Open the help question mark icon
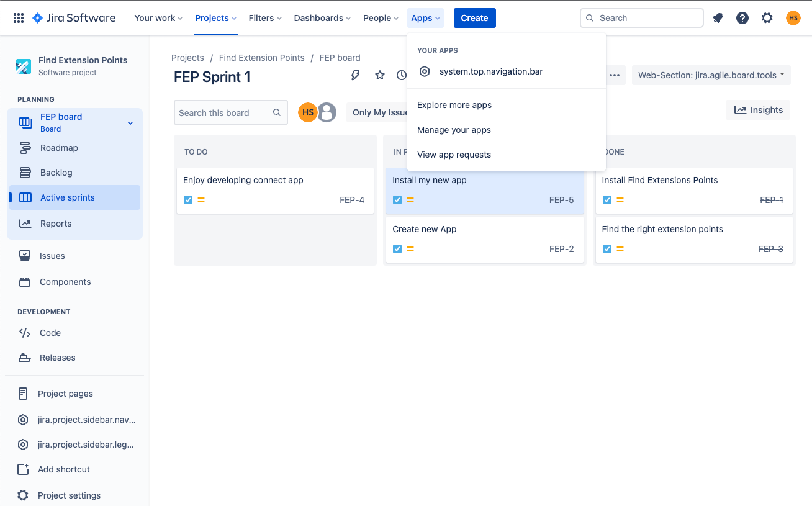 (742, 18)
